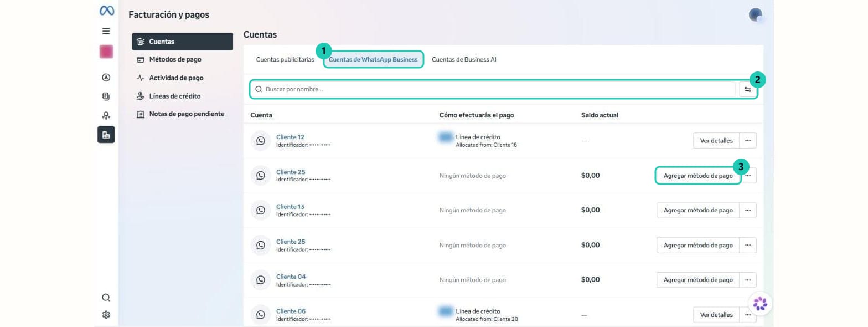868x327 pixels.
Task: Open the Cliente 13 account link
Action: [290, 207]
